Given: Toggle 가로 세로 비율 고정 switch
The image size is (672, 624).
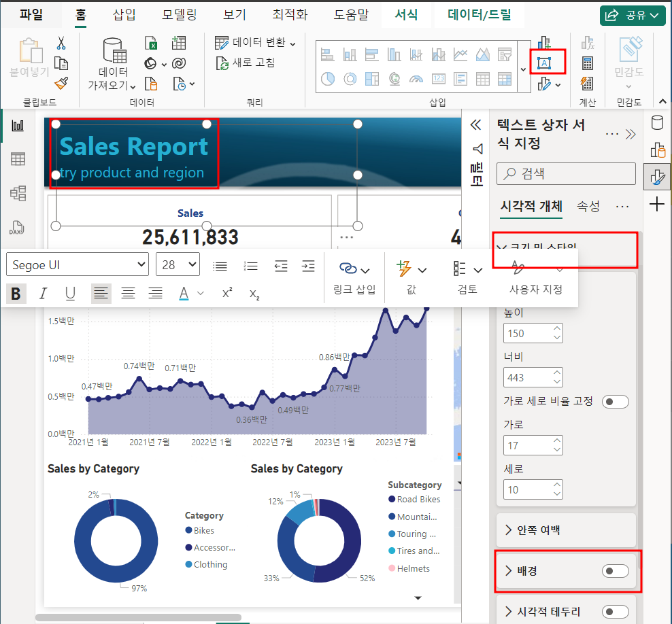Looking at the screenshot, I should [615, 402].
